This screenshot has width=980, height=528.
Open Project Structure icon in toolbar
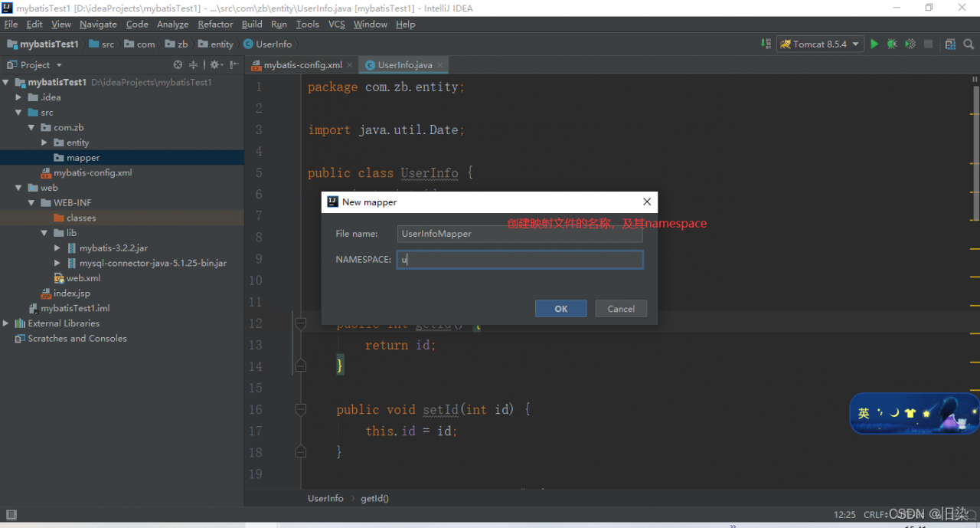[x=950, y=44]
